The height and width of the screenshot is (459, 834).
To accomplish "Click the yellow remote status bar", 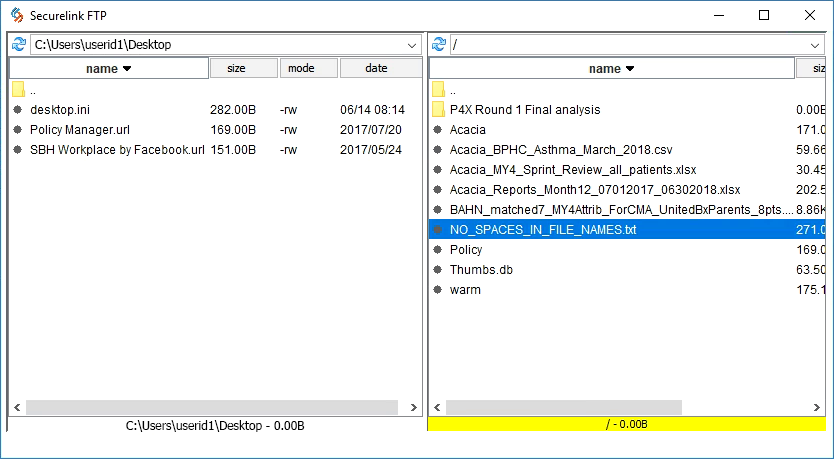I will (x=626, y=425).
